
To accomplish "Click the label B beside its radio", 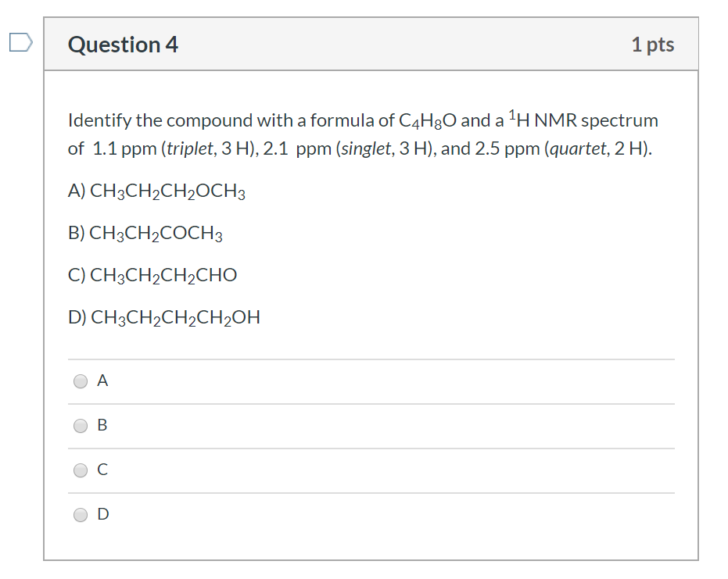I will click(102, 425).
